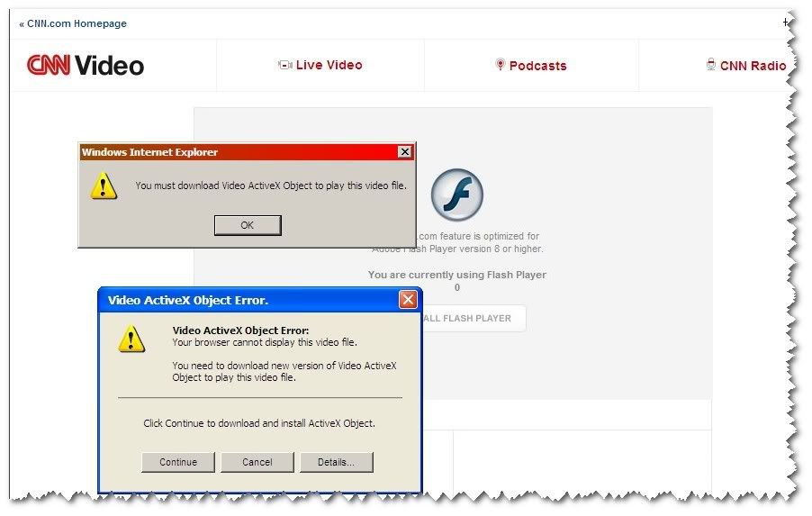Screen dimensions: 812x516
Task: Open the CNN.com Homepage link
Action: (x=73, y=23)
